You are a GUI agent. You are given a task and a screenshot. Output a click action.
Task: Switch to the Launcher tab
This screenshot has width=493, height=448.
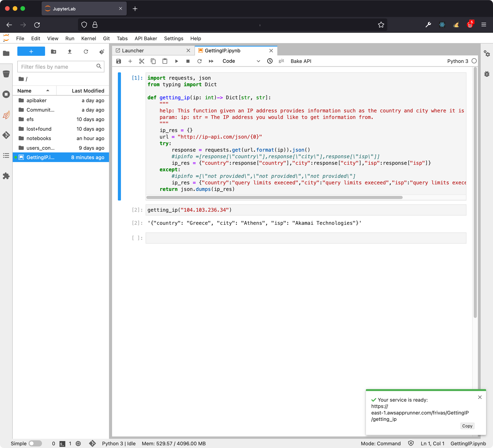pyautogui.click(x=133, y=51)
